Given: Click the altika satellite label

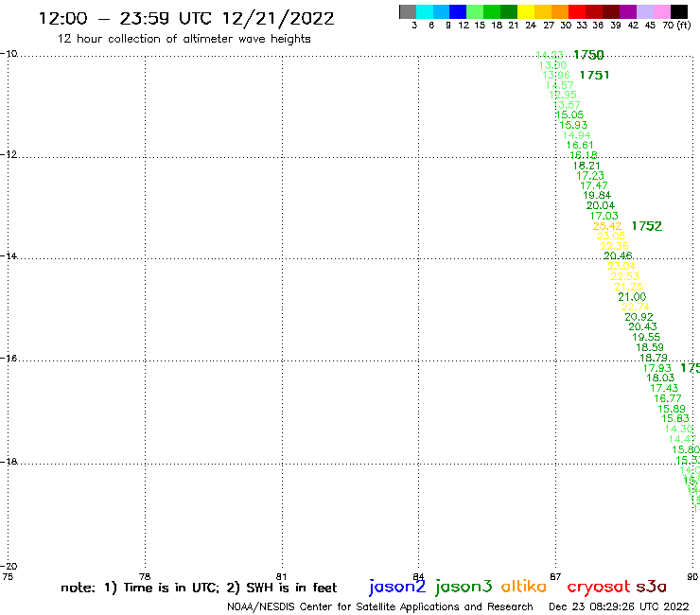Looking at the screenshot, I should pos(524,587).
